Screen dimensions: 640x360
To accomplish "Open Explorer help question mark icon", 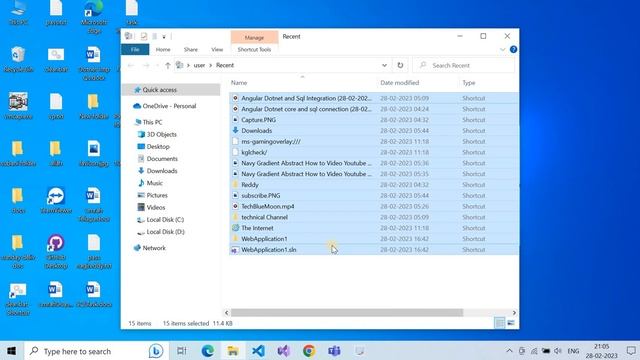I will pos(513,49).
